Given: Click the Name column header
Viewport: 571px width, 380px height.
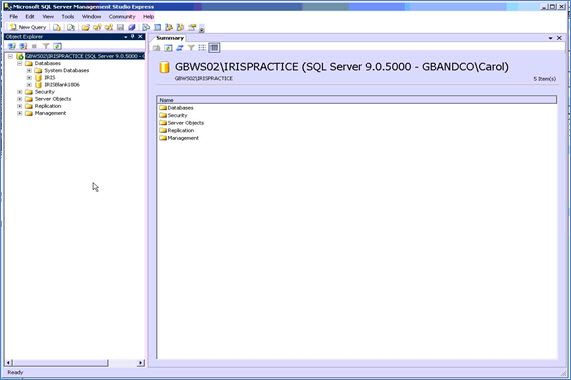Looking at the screenshot, I should [x=357, y=100].
